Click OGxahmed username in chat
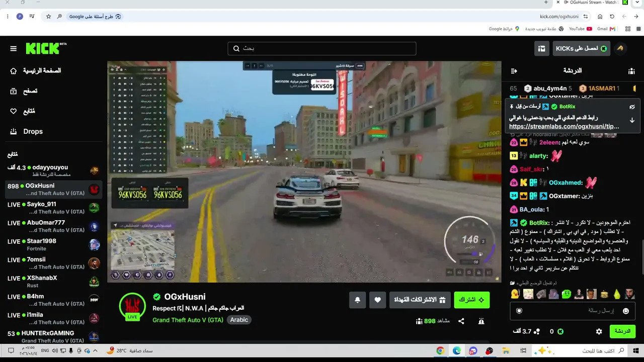644x362 pixels. click(x=566, y=183)
